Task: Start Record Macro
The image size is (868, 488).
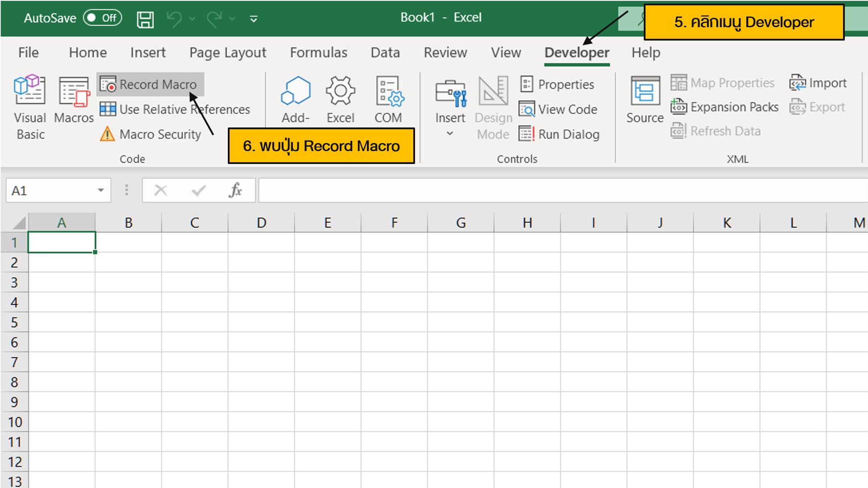Action: [x=150, y=84]
